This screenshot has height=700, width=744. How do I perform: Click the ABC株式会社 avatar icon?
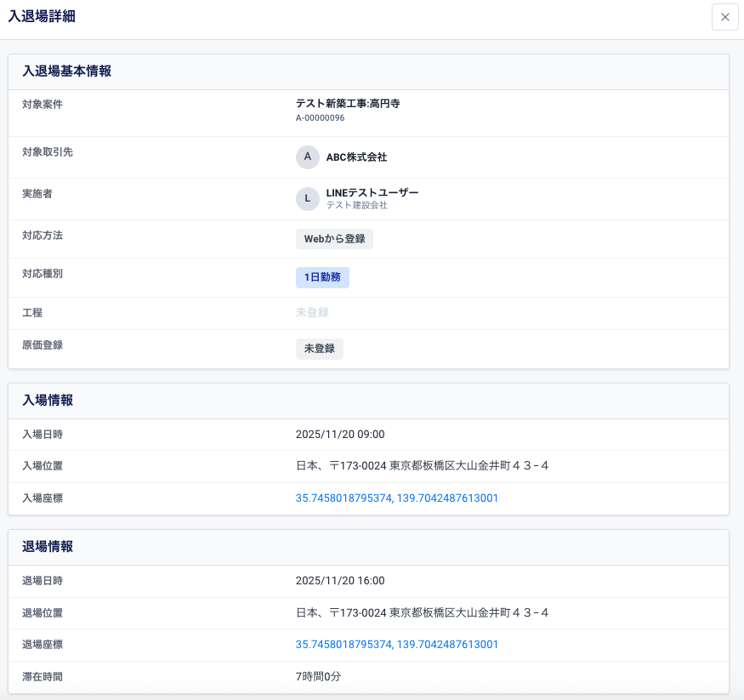[x=308, y=157]
